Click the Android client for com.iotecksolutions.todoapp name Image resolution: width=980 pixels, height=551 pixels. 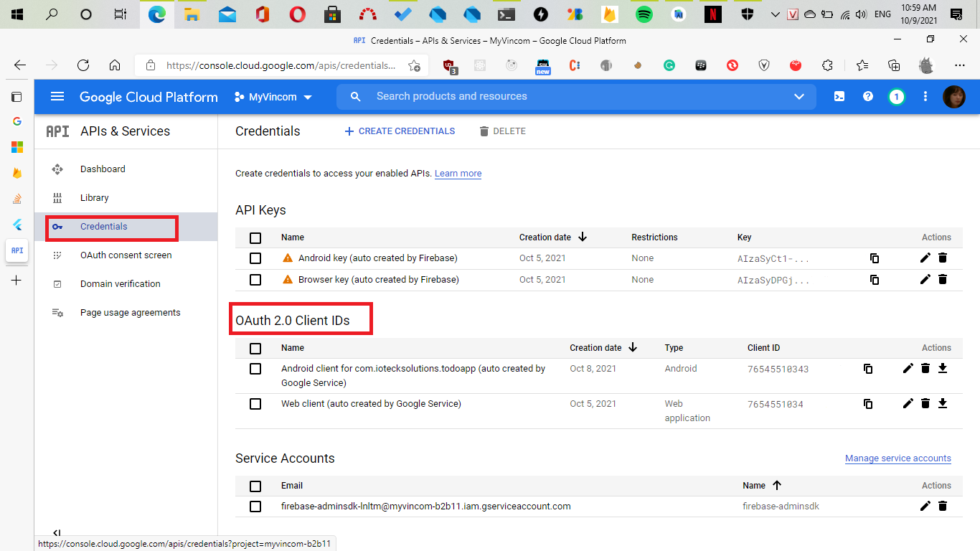click(413, 376)
